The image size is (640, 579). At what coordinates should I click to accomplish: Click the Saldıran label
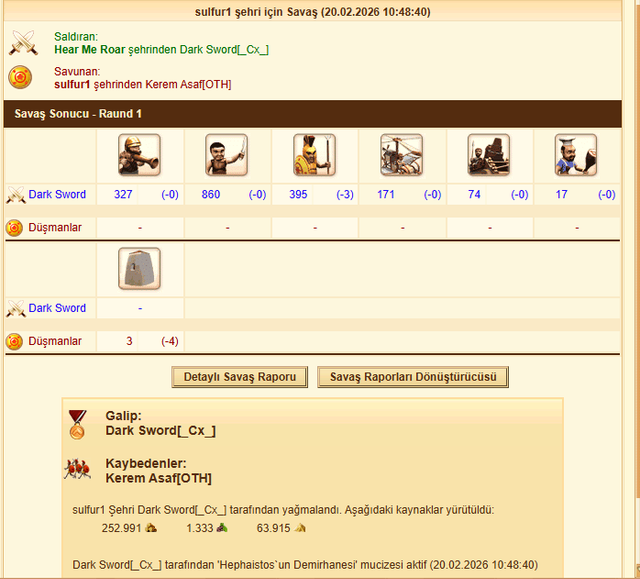[x=76, y=37]
